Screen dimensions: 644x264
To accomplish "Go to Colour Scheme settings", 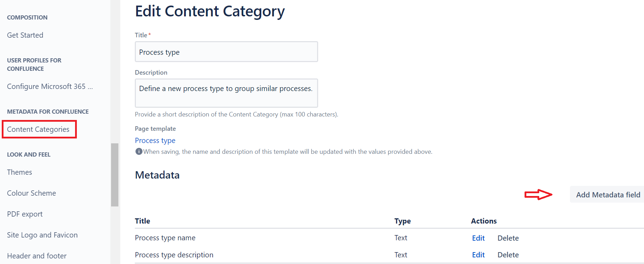I will (x=31, y=193).
